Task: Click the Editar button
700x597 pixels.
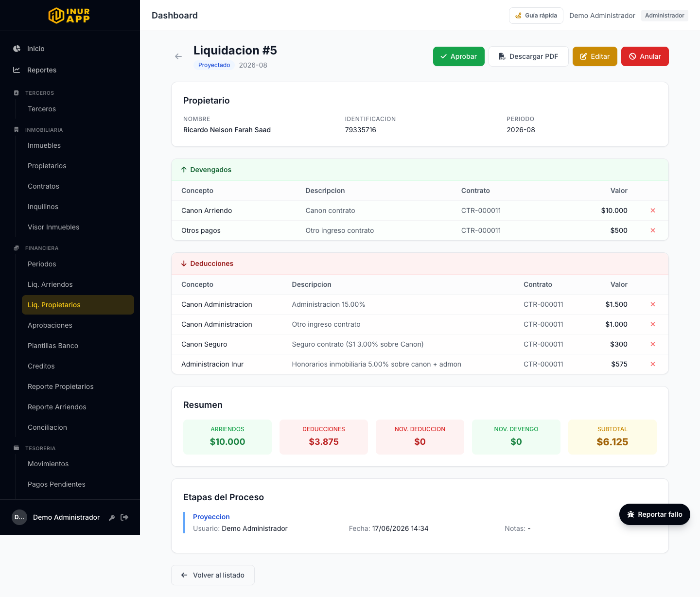Action: pyautogui.click(x=595, y=56)
